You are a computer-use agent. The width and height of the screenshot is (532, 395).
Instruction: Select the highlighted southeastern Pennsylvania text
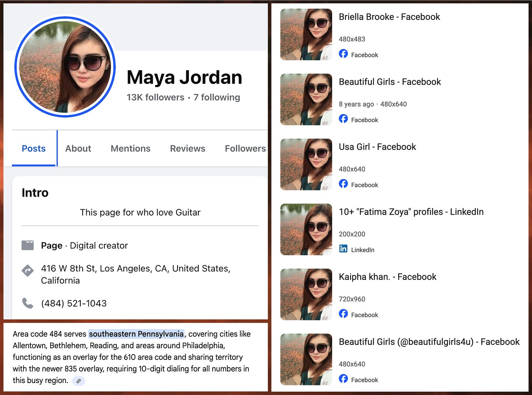pyautogui.click(x=136, y=334)
